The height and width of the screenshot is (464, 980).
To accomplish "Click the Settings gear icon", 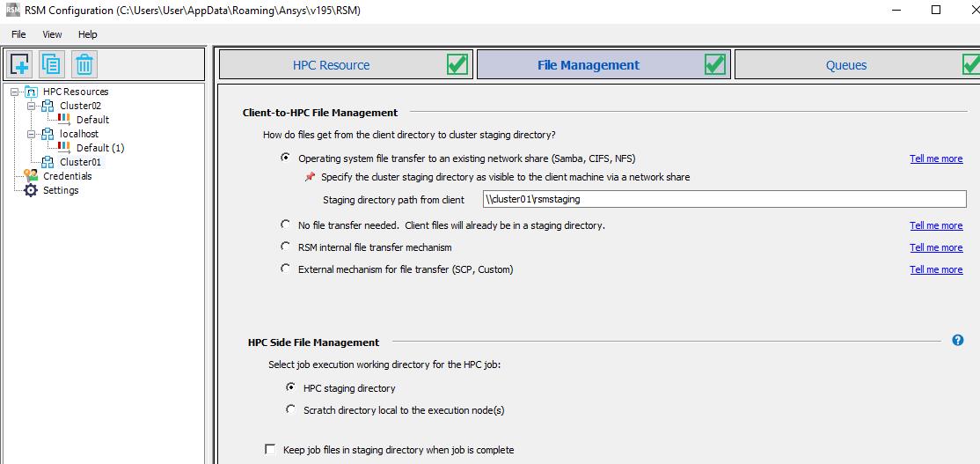I will (31, 190).
